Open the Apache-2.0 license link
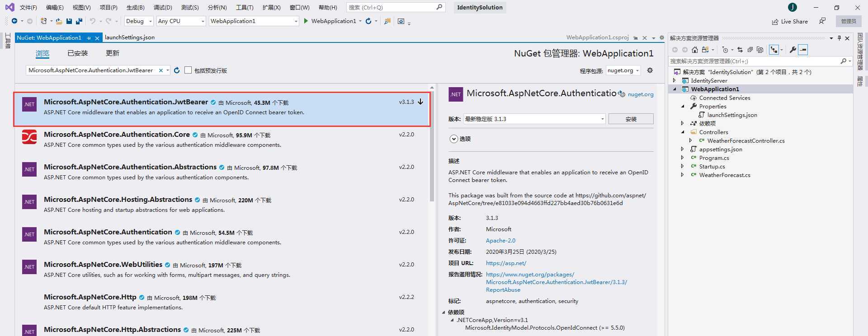The image size is (868, 336). click(x=500, y=241)
